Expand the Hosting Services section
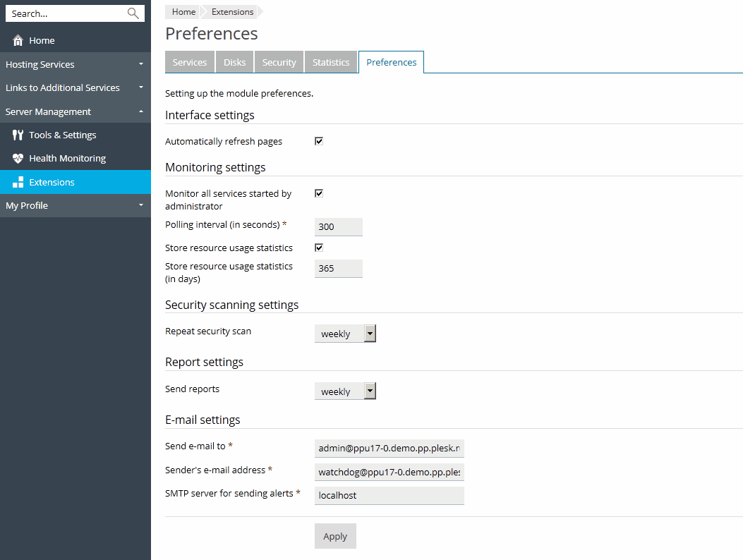 pos(75,64)
